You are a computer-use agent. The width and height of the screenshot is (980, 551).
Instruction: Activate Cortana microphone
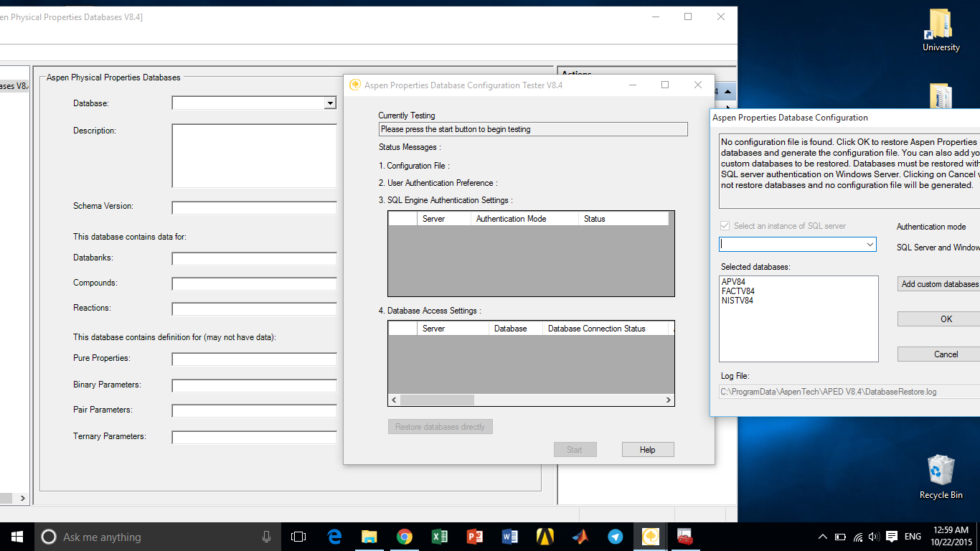[267, 537]
